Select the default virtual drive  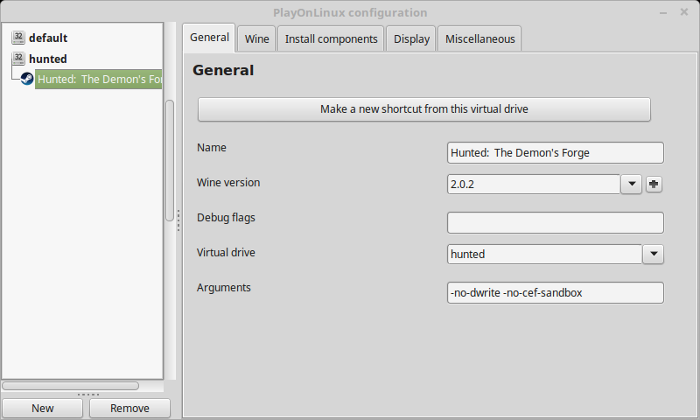[48, 38]
